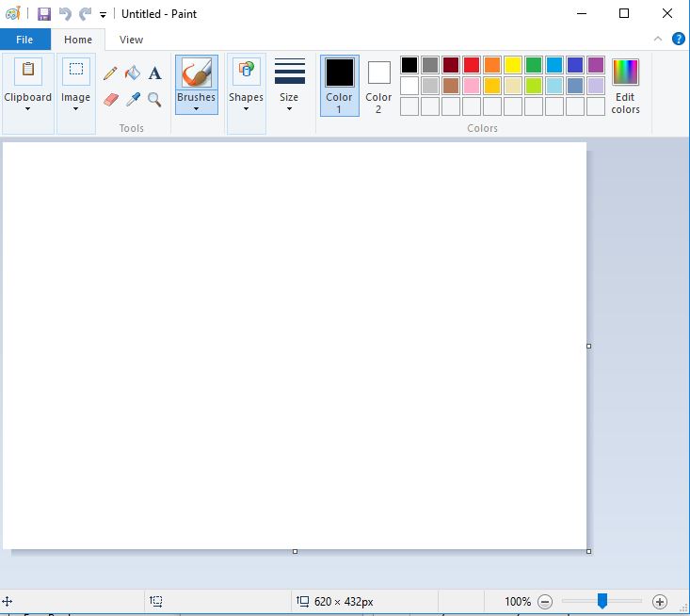Viewport: 690px width, 616px height.
Task: Pick the red color swatch
Action: (x=472, y=65)
